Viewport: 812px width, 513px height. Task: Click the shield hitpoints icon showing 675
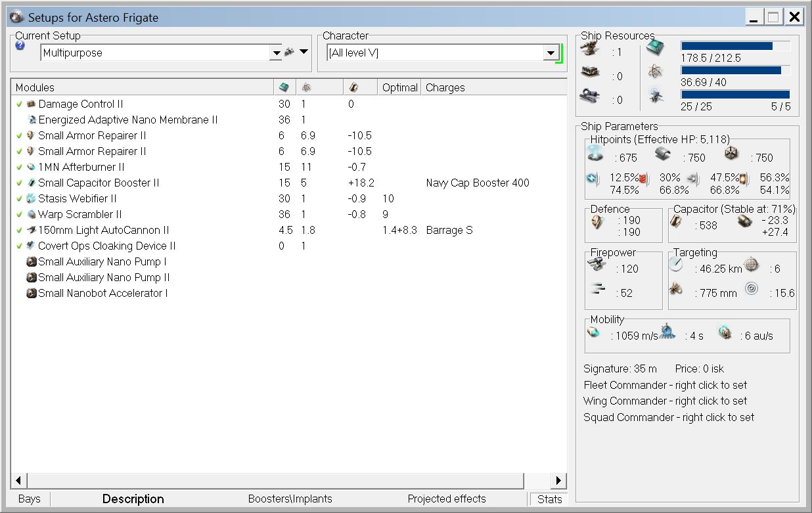tap(596, 154)
